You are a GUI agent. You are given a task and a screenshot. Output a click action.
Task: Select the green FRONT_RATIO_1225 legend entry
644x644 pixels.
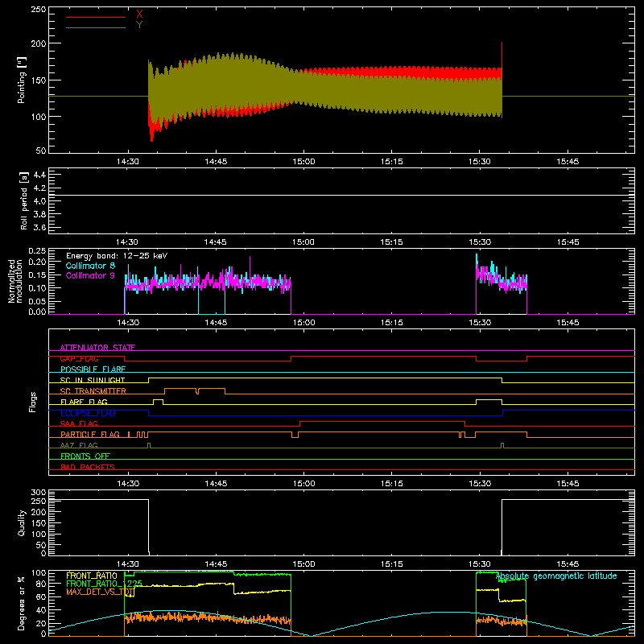click(105, 584)
